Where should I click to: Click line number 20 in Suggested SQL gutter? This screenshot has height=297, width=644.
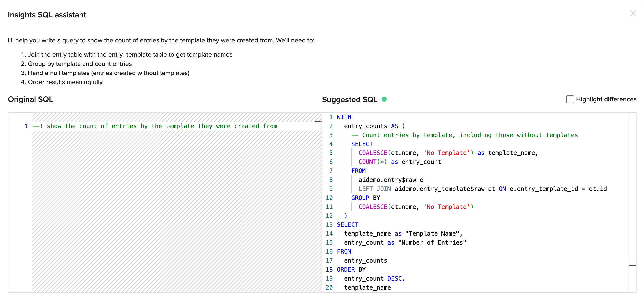click(x=329, y=288)
